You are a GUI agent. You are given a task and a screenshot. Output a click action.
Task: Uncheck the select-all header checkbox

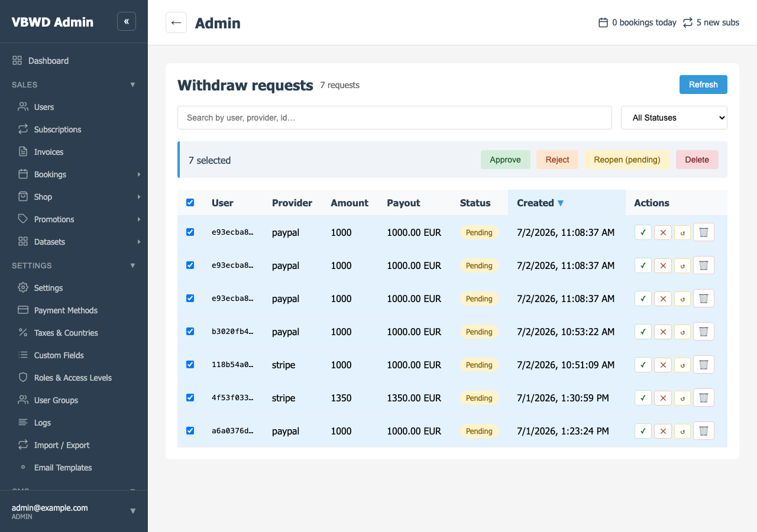pos(190,203)
